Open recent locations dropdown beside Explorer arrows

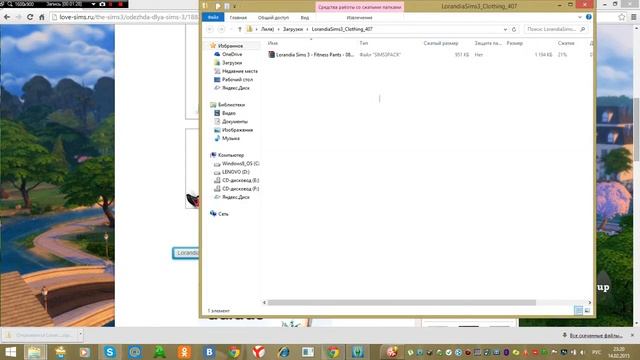(x=231, y=29)
